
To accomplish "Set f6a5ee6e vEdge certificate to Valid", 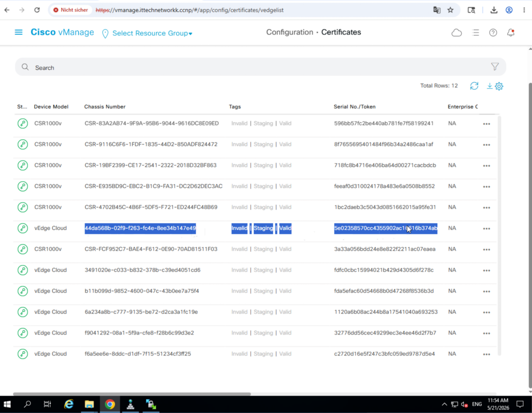I will (285, 354).
